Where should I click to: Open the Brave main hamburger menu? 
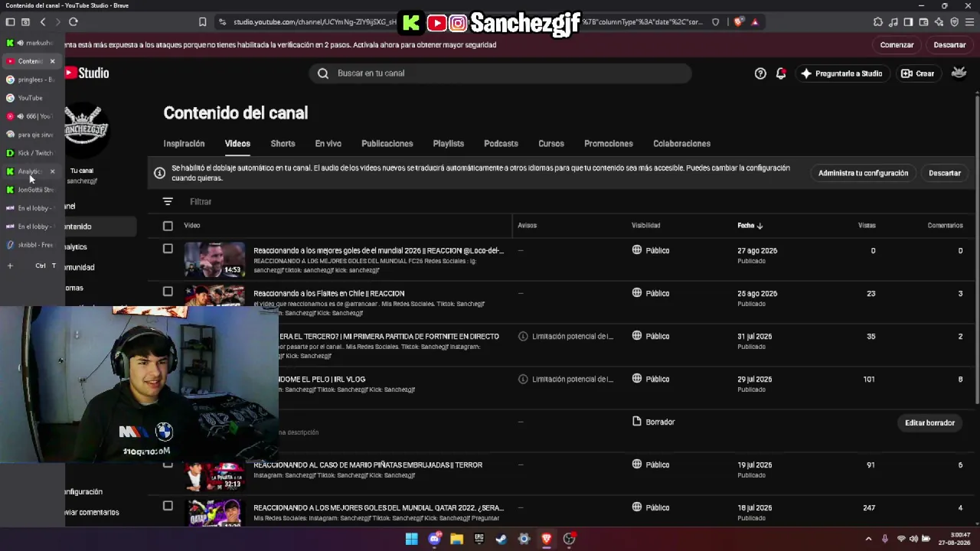coord(969,22)
